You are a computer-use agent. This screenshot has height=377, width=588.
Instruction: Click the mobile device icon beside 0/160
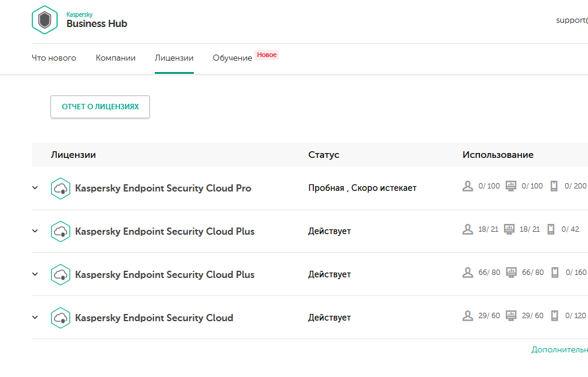click(554, 273)
